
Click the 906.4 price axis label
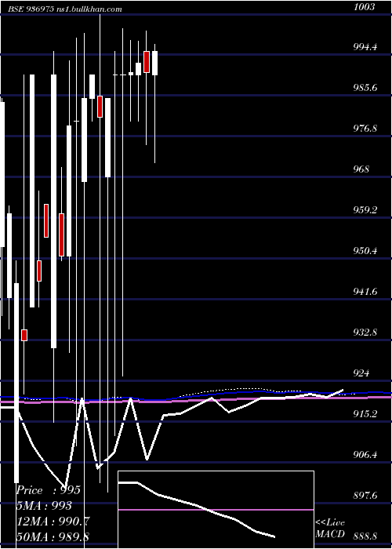click(x=365, y=454)
